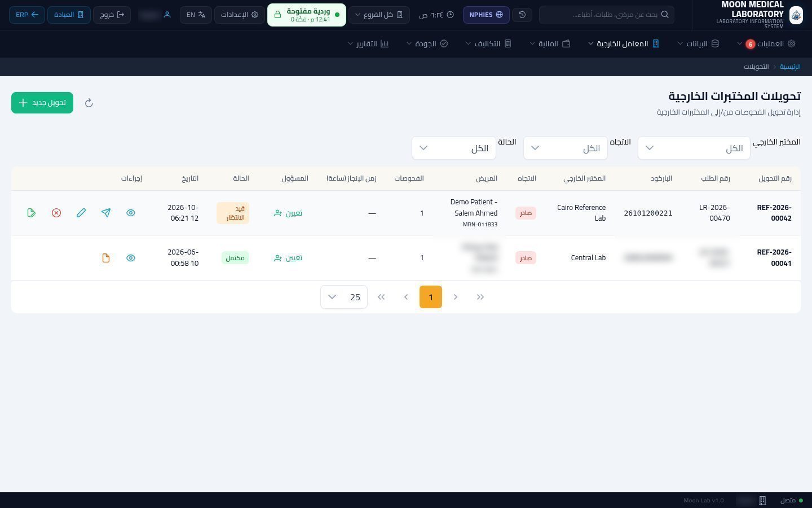Click NPHIES button
812x508 pixels.
486,15
